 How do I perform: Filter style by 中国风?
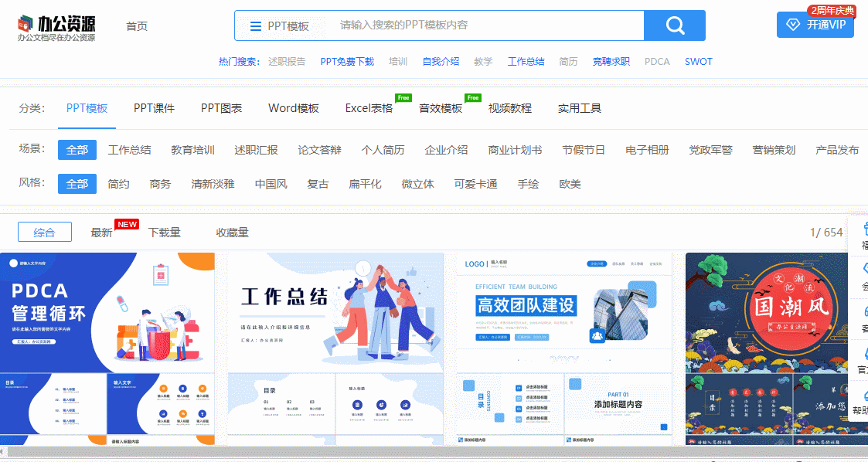click(271, 184)
